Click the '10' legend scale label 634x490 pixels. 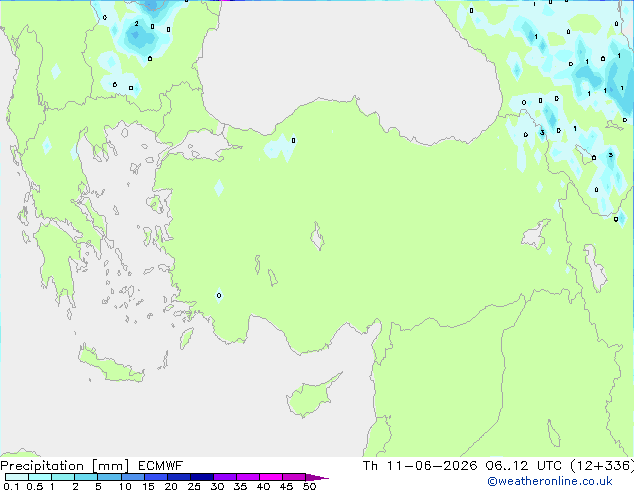pos(125,486)
